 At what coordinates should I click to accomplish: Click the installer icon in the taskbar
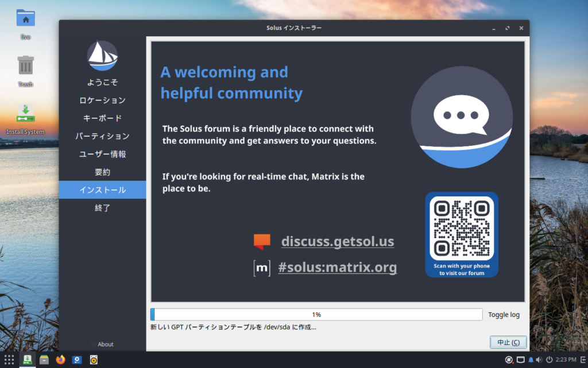[x=27, y=359]
